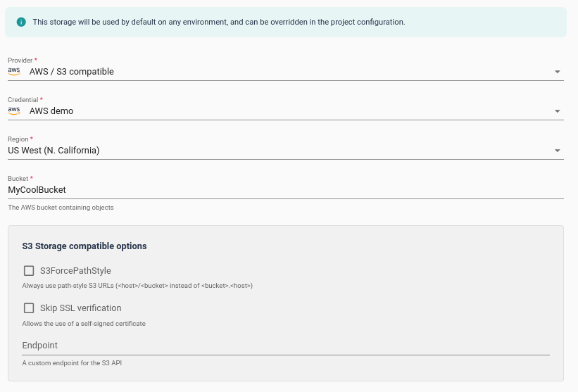Click the default storage info banner text
This screenshot has width=578, height=392.
pos(218,22)
